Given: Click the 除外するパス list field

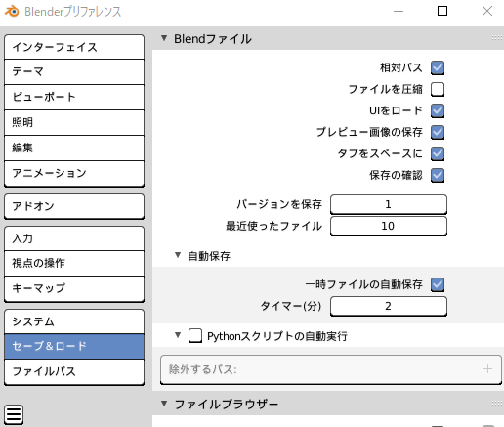Looking at the screenshot, I should point(331,369).
